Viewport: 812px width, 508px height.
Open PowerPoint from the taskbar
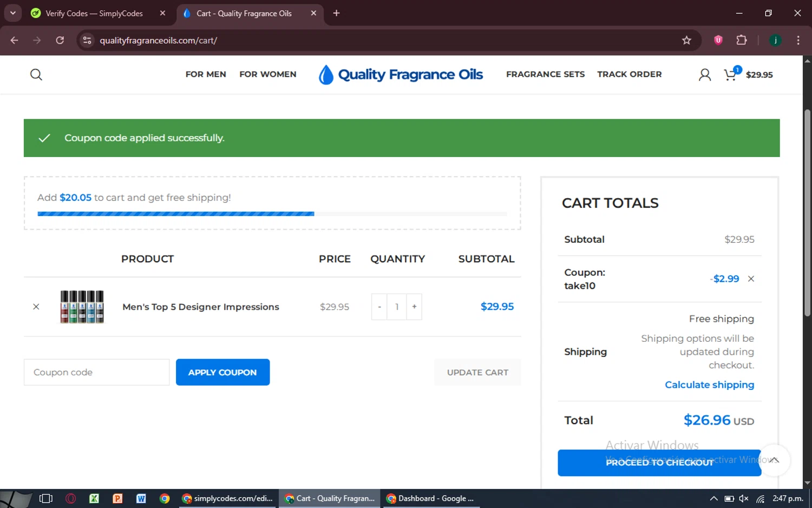click(x=117, y=498)
